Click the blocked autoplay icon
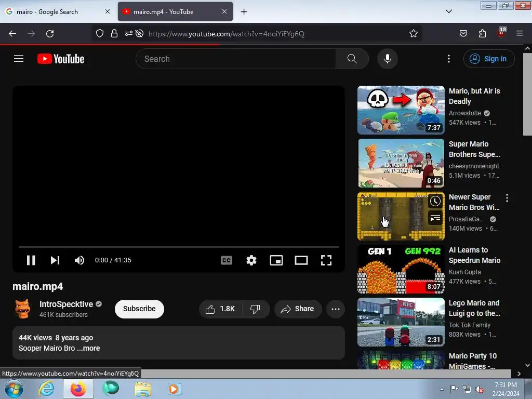Image resolution: width=532 pixels, height=399 pixels. pos(139,34)
